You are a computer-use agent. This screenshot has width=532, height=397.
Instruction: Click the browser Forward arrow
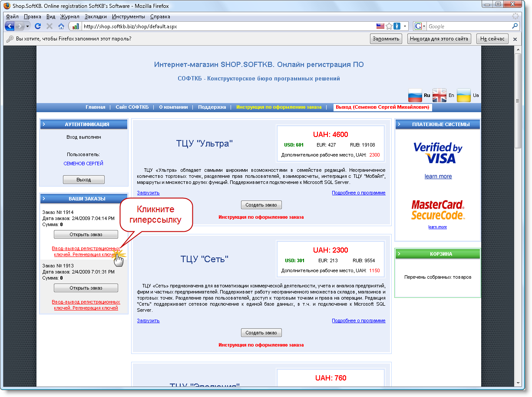(x=20, y=26)
